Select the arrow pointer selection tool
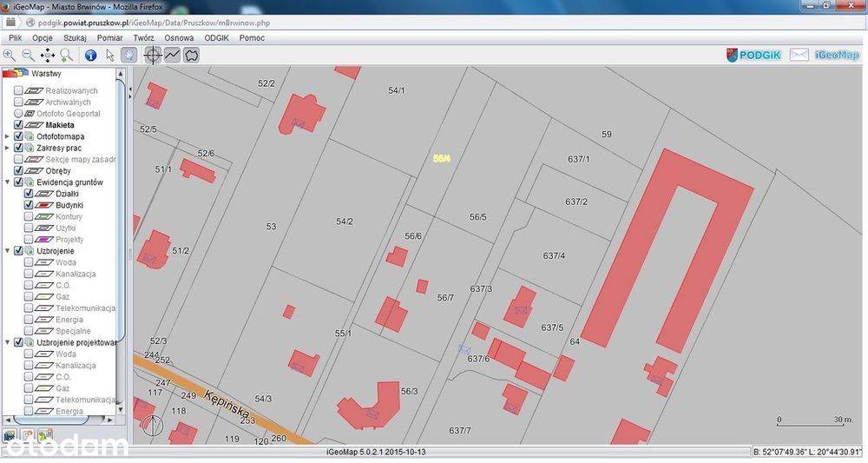Viewport: 868px width, 463px height. pos(109,55)
